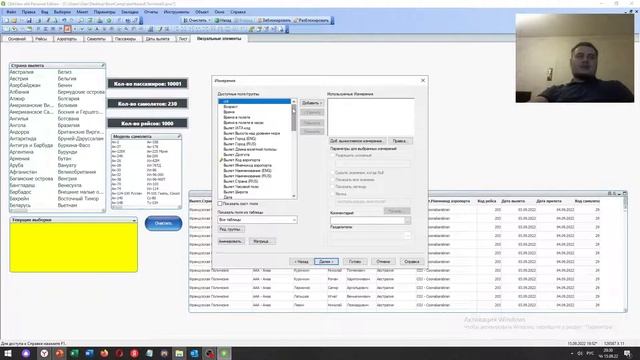The height and width of the screenshot is (360, 640).
Task: Open the notification center icon
Action: 627,353
